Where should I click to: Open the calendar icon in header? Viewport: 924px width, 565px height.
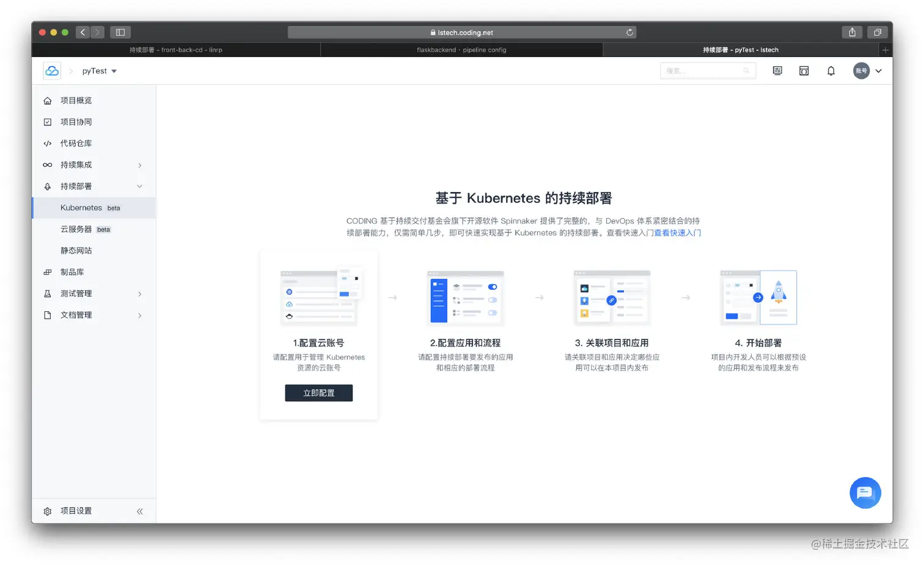804,71
